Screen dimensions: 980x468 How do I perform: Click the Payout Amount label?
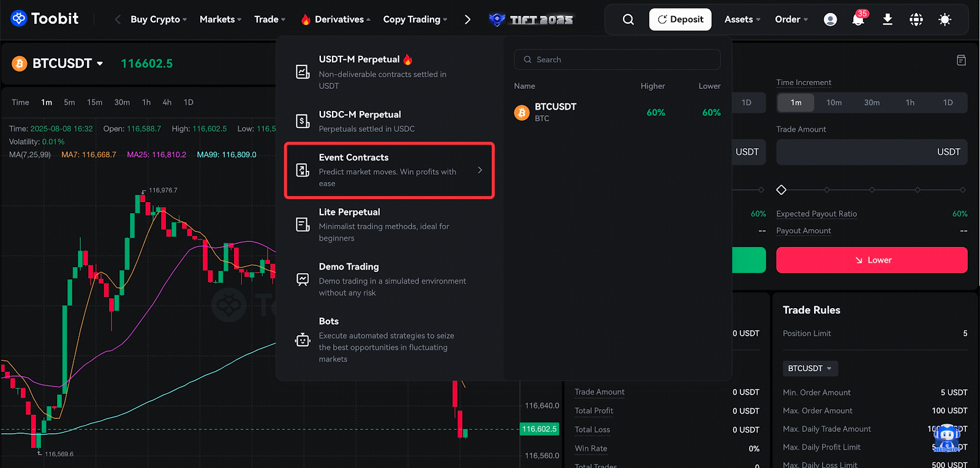pyautogui.click(x=804, y=231)
